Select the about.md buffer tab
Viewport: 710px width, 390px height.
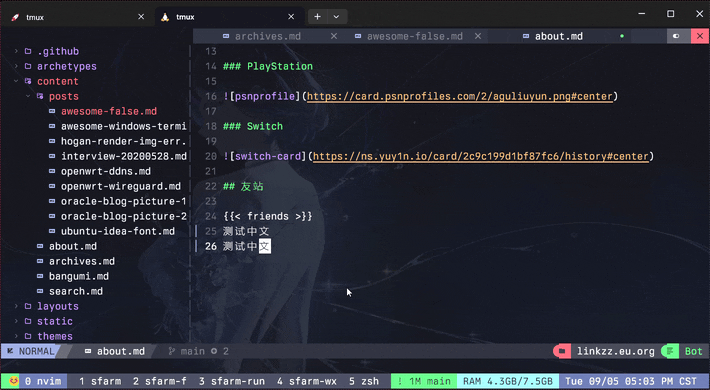[559, 36]
